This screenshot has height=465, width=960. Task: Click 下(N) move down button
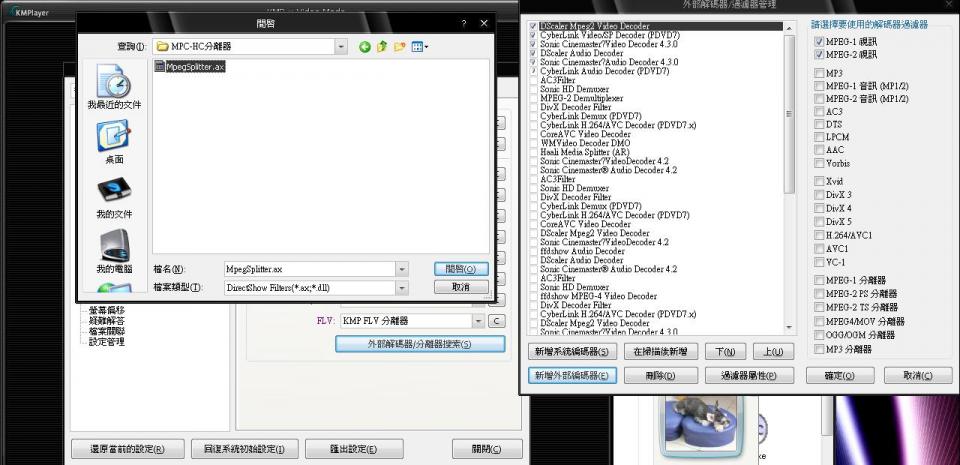(725, 351)
